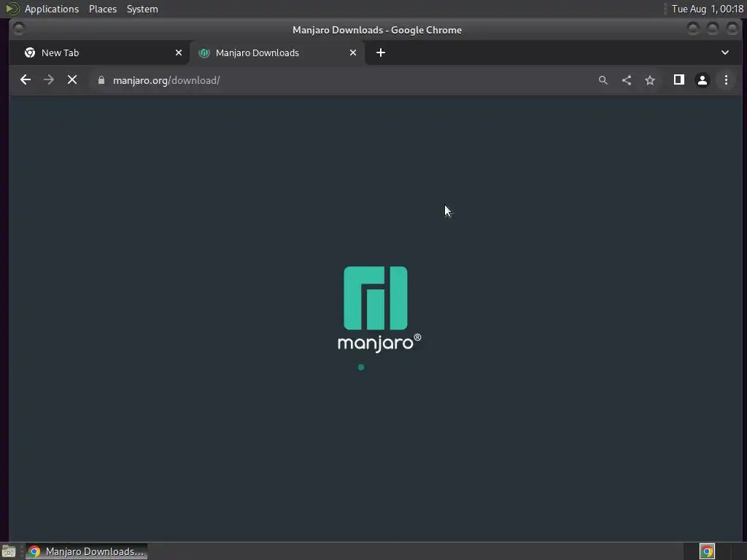The image size is (747, 560).
Task: Click the clock showing Tue Aug 1
Action: click(x=708, y=9)
